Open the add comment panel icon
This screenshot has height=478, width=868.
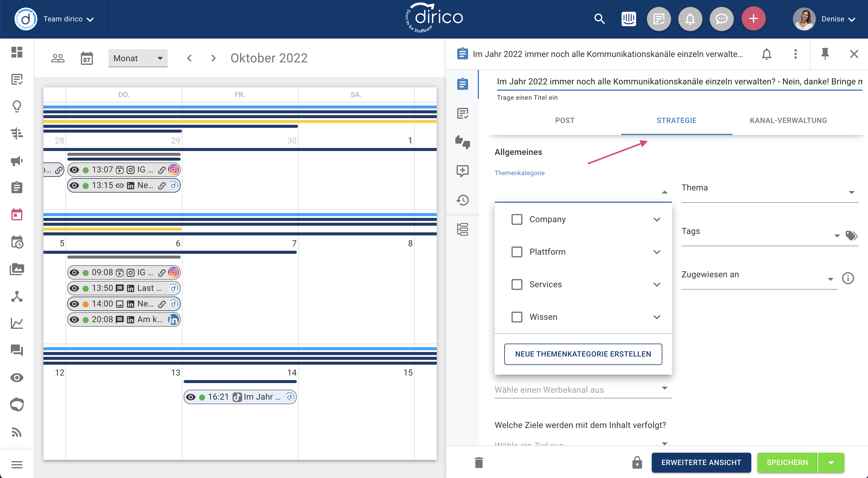[x=462, y=171]
